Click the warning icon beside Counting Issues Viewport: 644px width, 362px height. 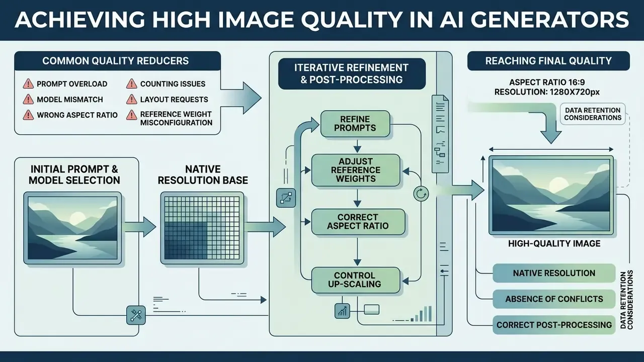132,84
